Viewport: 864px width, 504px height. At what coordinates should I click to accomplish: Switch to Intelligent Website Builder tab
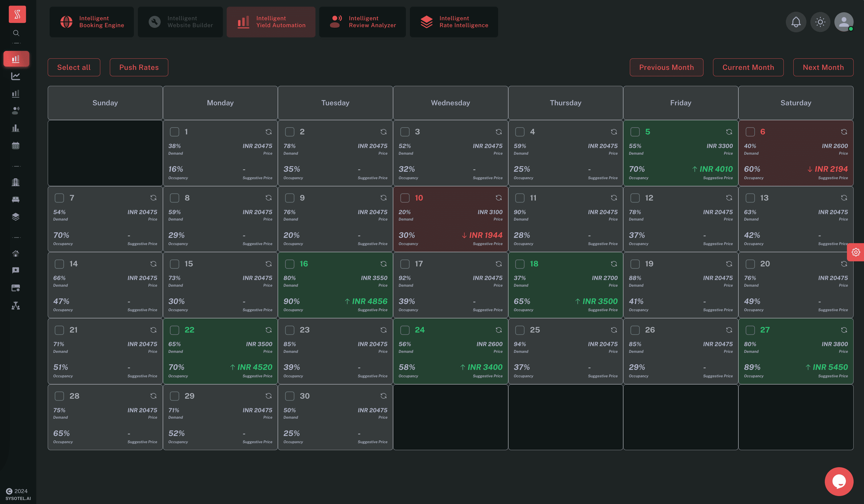coord(180,22)
